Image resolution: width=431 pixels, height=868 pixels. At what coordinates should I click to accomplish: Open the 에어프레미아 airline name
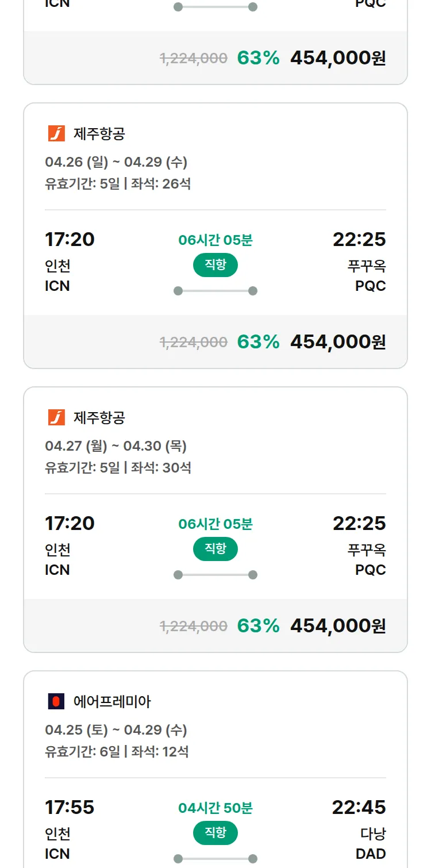point(112,702)
